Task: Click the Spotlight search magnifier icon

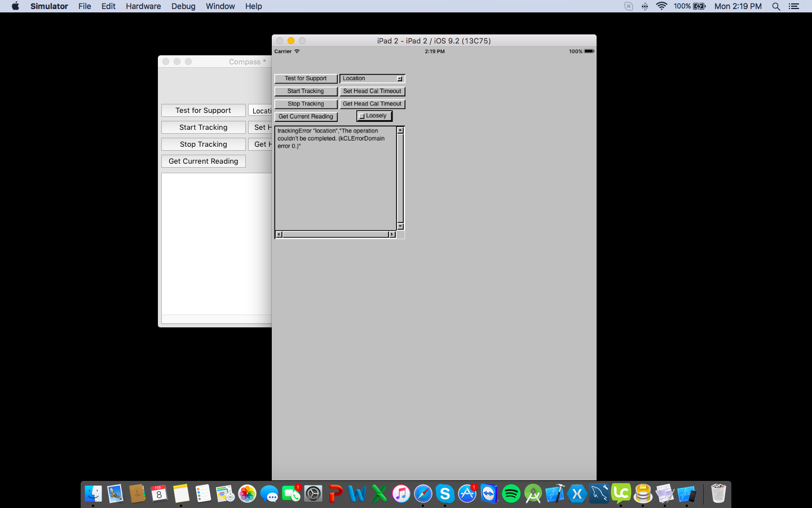Action: click(776, 6)
